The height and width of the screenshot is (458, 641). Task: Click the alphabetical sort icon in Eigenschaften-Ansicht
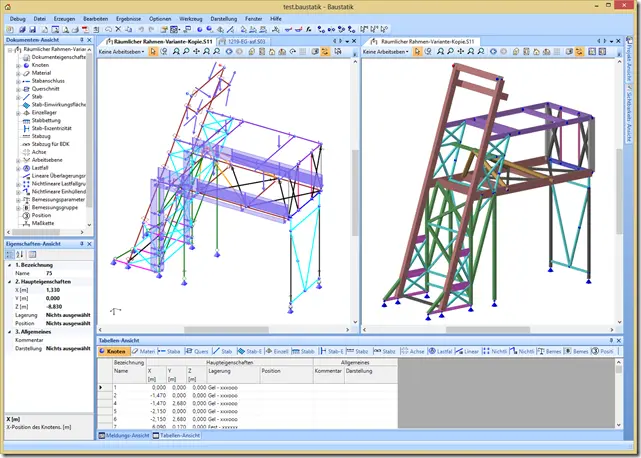pos(20,255)
